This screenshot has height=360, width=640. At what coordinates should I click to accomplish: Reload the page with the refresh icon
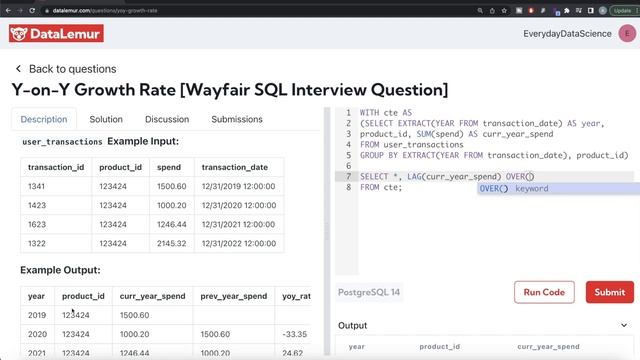coord(32,11)
